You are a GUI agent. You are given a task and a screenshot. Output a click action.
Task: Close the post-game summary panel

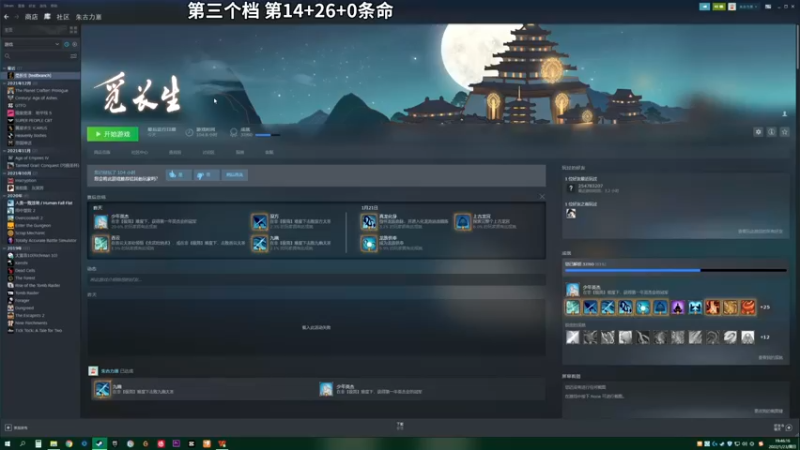pyautogui.click(x=542, y=196)
